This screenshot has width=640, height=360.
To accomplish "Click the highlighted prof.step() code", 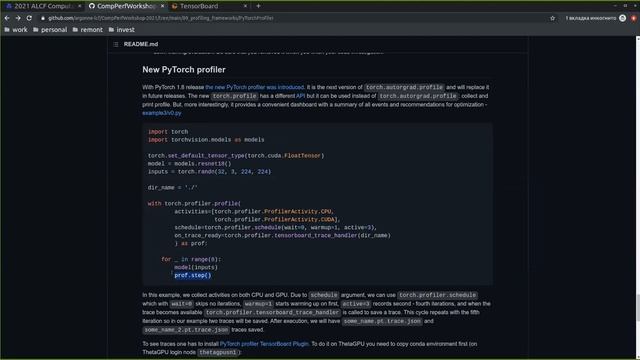I will click(193, 275).
